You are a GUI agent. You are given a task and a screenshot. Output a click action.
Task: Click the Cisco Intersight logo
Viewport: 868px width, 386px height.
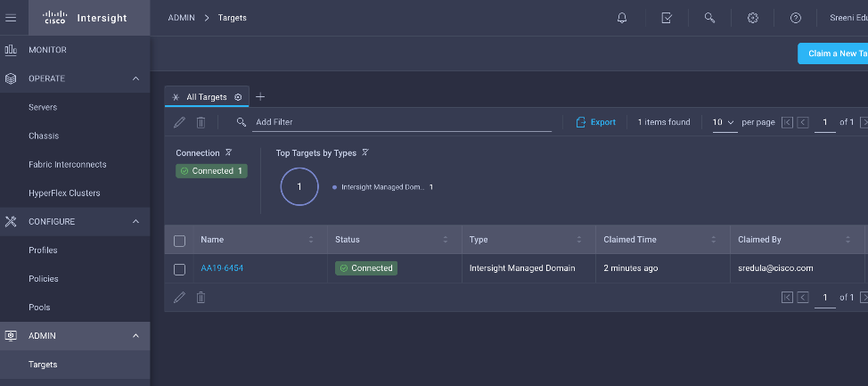pyautogui.click(x=86, y=18)
